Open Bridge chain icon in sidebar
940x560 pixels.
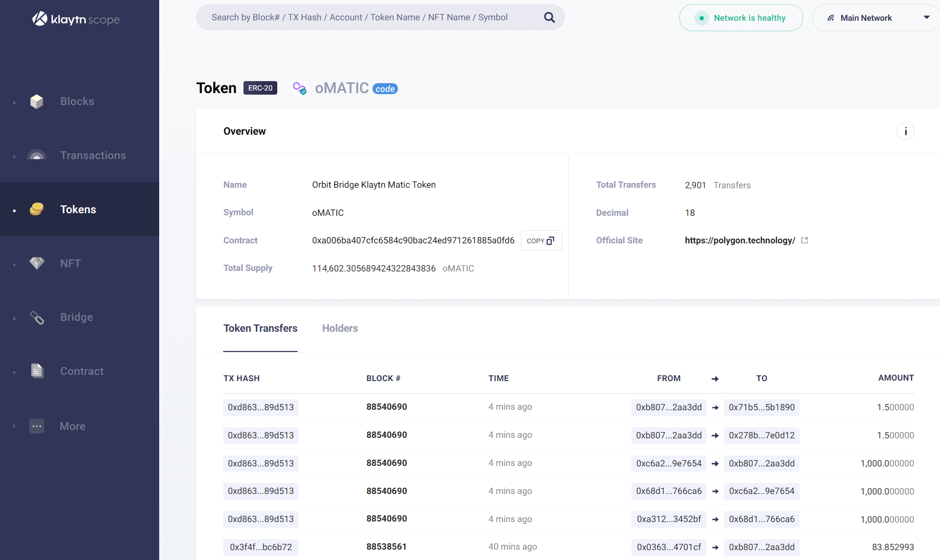37,317
